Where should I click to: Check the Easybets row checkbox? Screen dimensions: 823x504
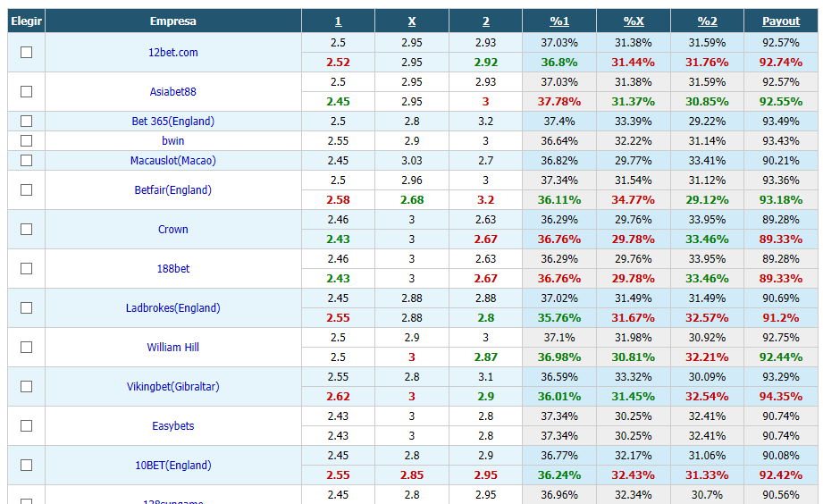coord(26,425)
